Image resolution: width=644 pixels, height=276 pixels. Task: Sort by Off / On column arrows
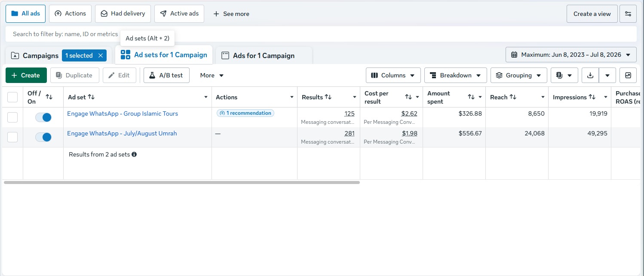49,97
